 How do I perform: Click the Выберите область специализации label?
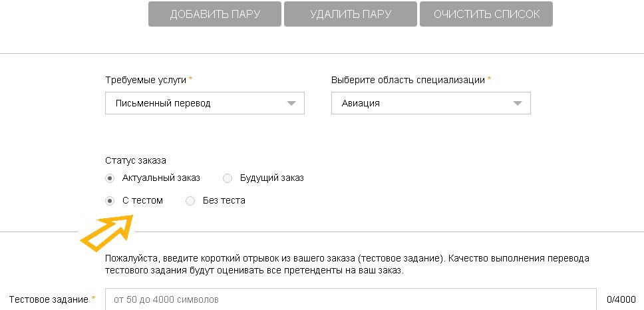pos(408,80)
